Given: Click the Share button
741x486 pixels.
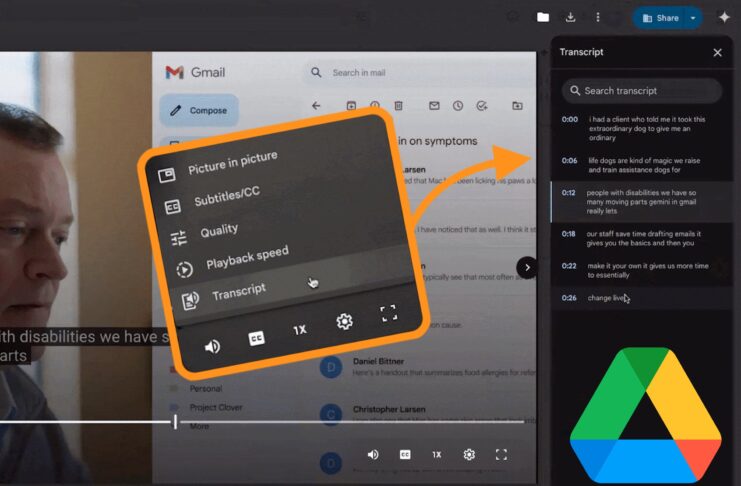Looking at the screenshot, I should pos(661,18).
